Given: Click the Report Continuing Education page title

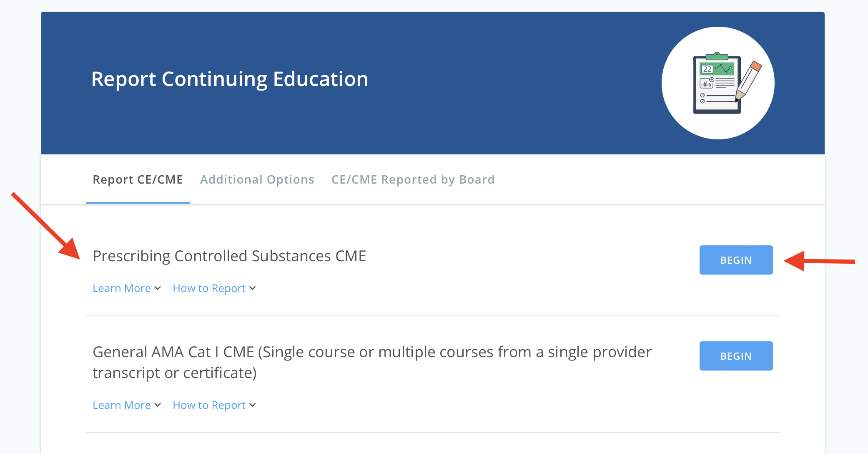Looking at the screenshot, I should (230, 79).
